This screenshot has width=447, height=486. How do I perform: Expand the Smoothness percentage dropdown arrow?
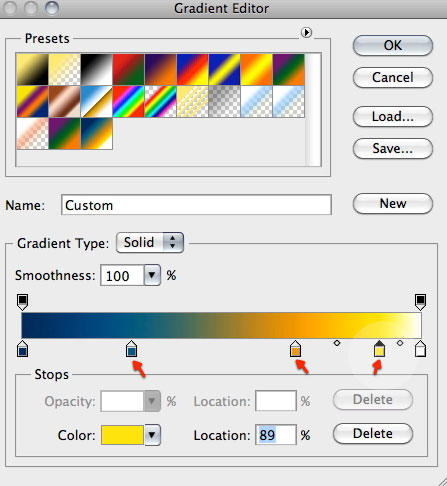click(x=152, y=275)
